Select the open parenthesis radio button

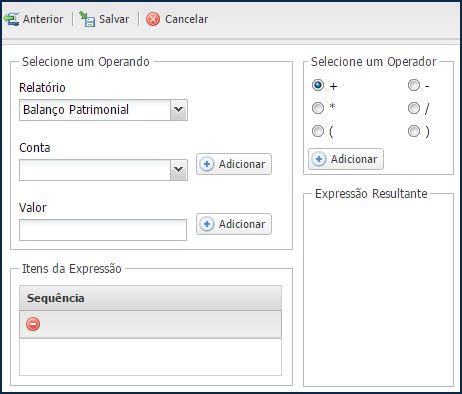318,131
